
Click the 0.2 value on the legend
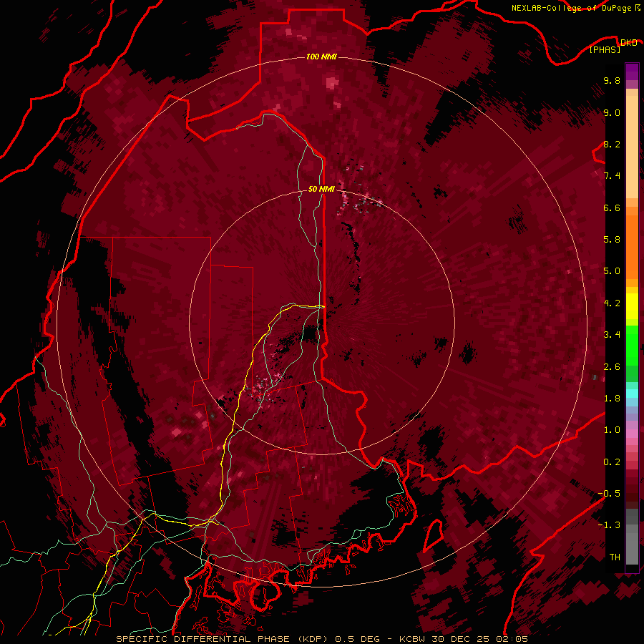(612, 462)
